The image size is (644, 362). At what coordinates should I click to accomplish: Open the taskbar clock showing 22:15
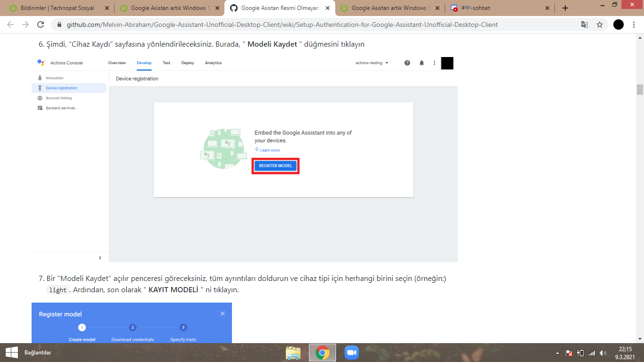pyautogui.click(x=626, y=353)
